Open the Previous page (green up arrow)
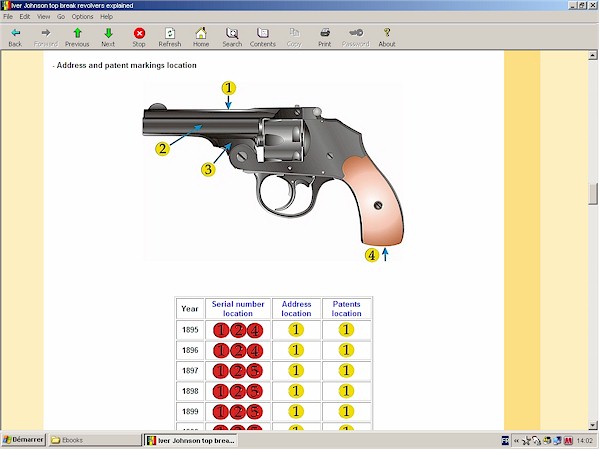This screenshot has height=450, width=600. pyautogui.click(x=77, y=38)
